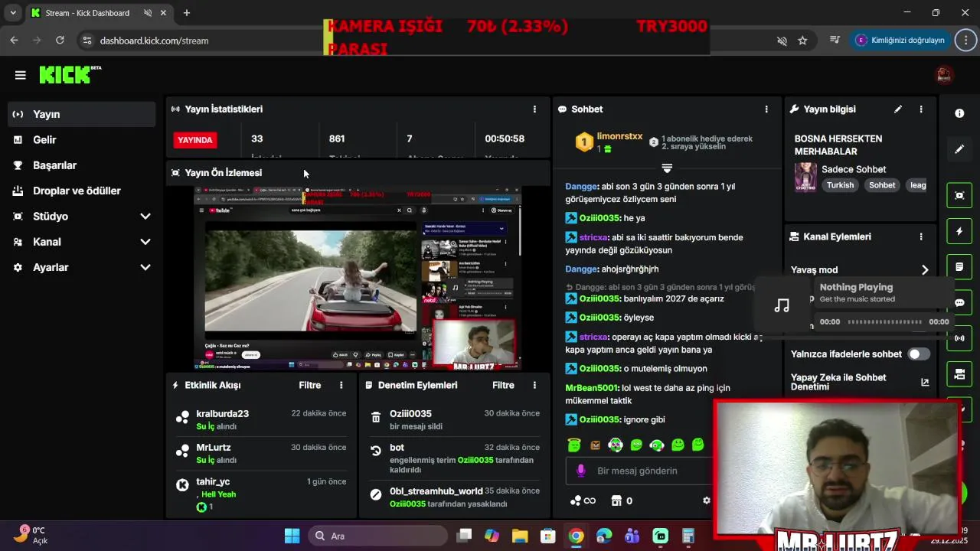The image size is (980, 551).
Task: Click the YAYINDA live badge
Action: tap(195, 140)
